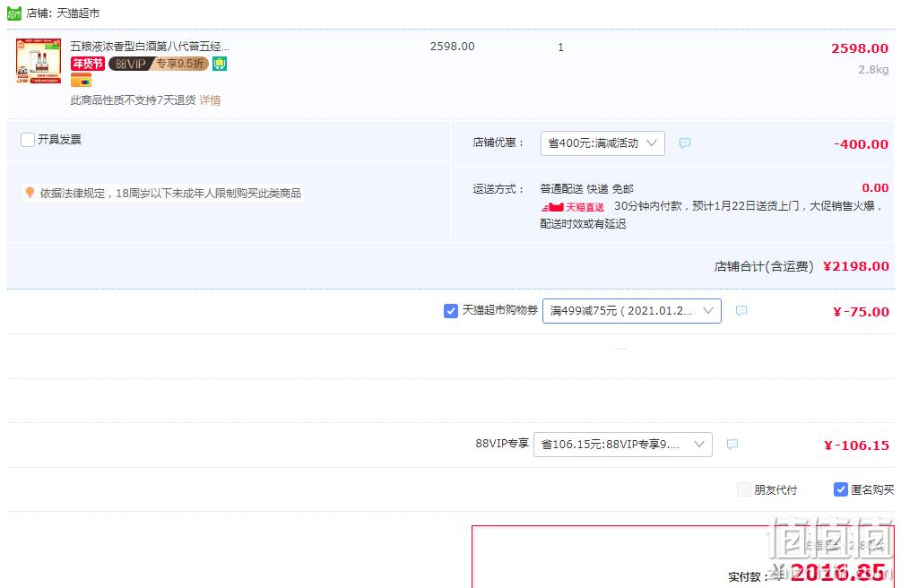
Task: Open the 满499减75元 coupon dropdown
Action: pyautogui.click(x=631, y=311)
